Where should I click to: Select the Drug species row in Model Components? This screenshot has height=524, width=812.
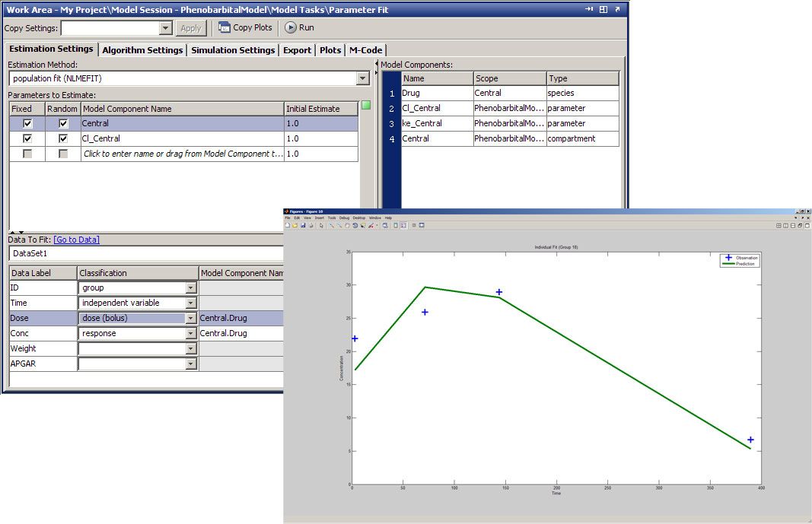click(510, 93)
